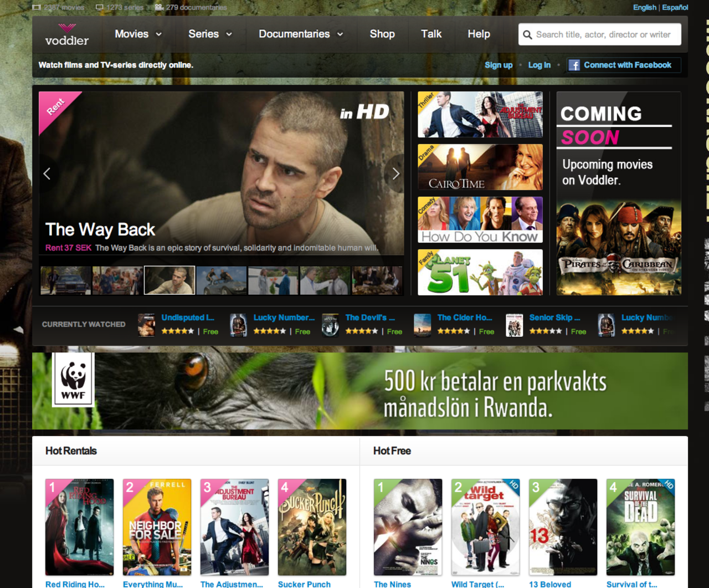Image resolution: width=709 pixels, height=588 pixels.
Task: Expand the Series dropdown menu
Action: (x=210, y=34)
